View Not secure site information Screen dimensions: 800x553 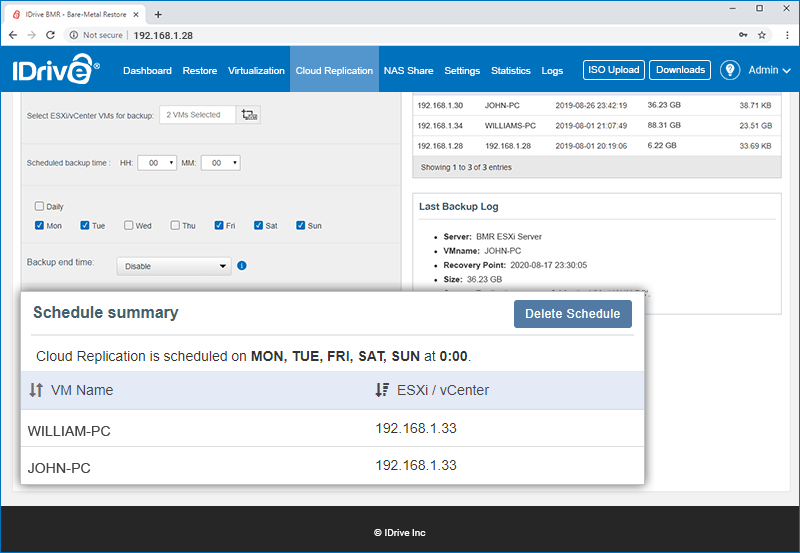[96, 35]
